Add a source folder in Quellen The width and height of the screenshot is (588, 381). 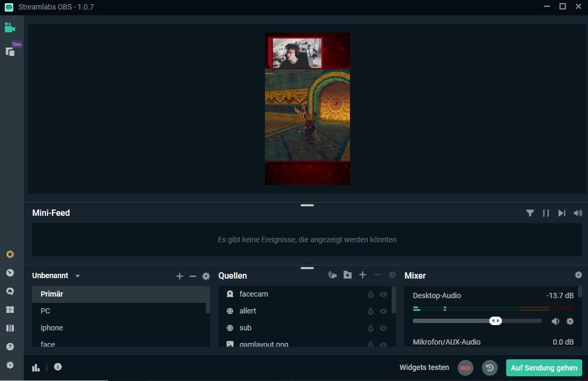348,275
